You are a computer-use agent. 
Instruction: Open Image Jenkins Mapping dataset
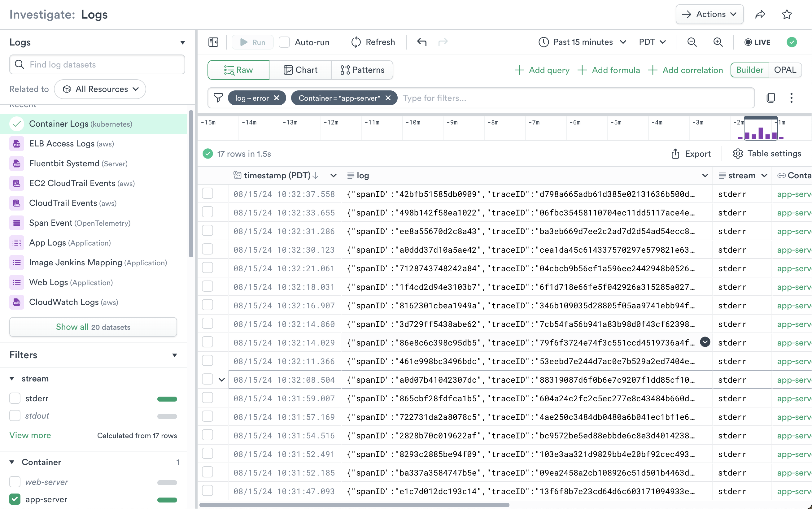pyautogui.click(x=94, y=263)
